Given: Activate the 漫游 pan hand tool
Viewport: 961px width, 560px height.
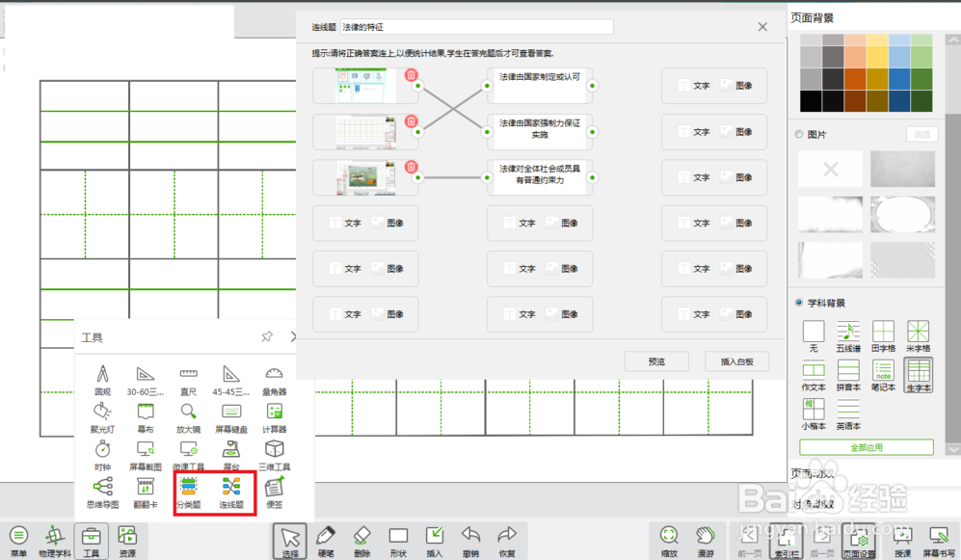Looking at the screenshot, I should 706,542.
